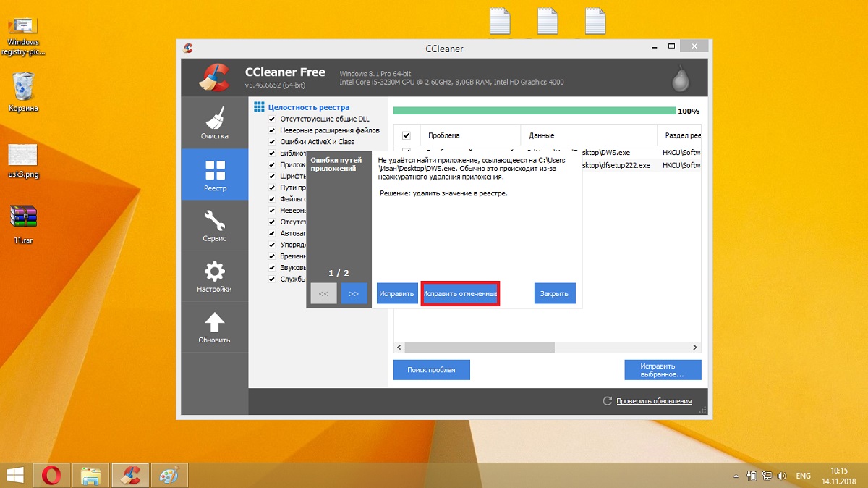Open Paint from the taskbar

click(169, 475)
